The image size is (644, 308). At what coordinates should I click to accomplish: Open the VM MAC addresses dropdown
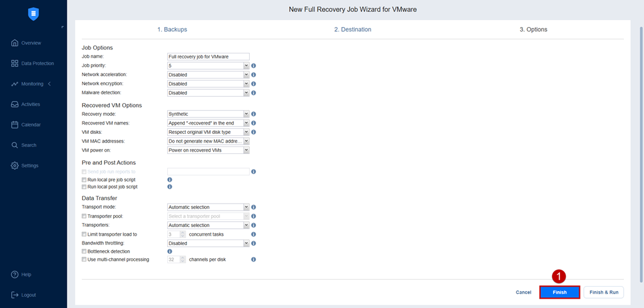pyautogui.click(x=208, y=141)
